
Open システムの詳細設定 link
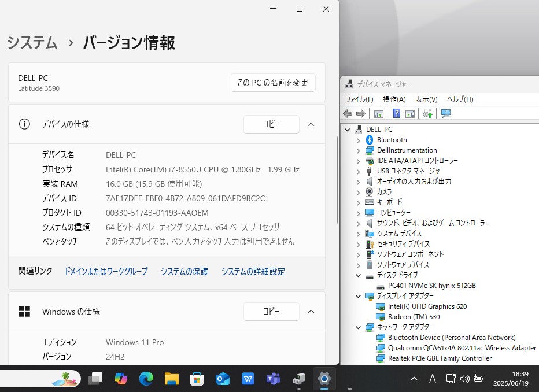[253, 271]
